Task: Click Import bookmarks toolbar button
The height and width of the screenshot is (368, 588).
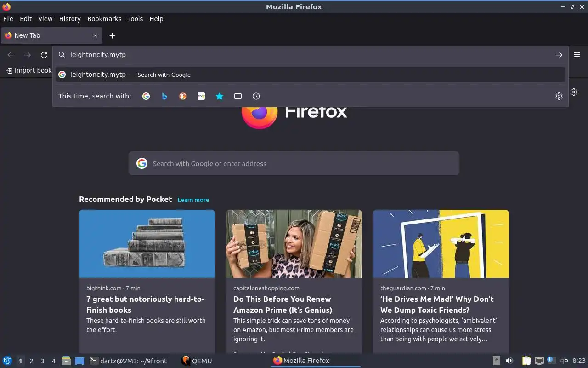Action: click(28, 70)
